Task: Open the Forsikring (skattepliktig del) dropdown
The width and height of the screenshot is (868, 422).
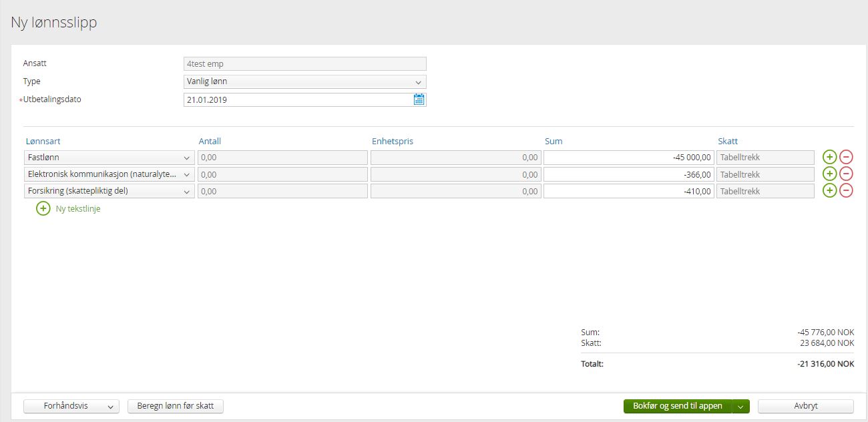Action: pyautogui.click(x=110, y=191)
